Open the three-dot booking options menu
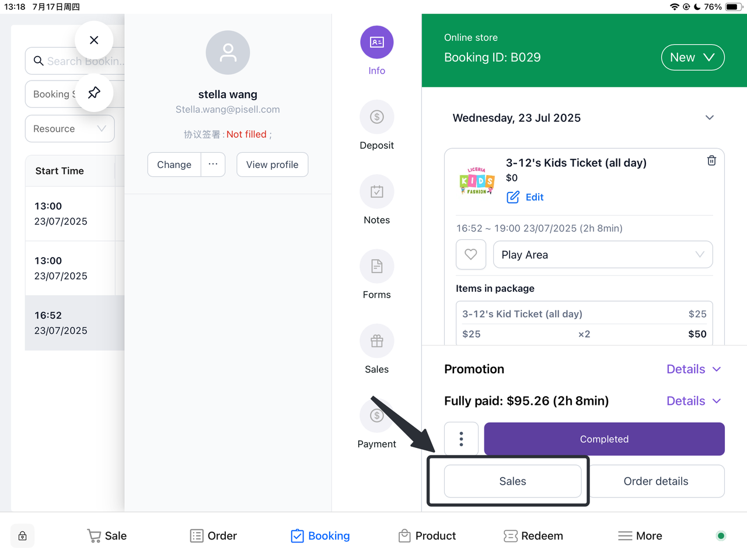 [x=461, y=439]
